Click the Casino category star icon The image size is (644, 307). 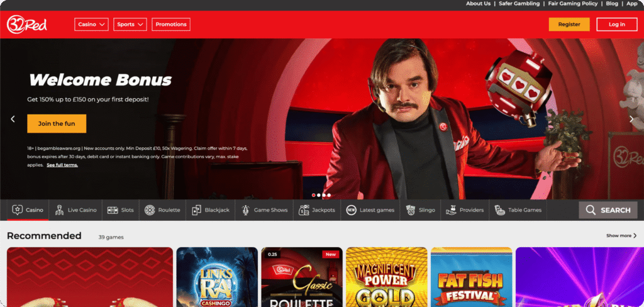[x=17, y=209]
